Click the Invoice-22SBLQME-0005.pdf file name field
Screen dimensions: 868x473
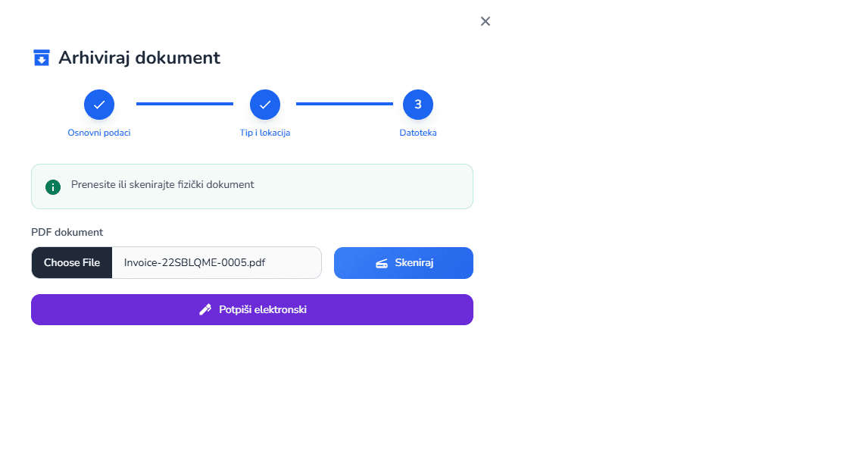(216, 263)
